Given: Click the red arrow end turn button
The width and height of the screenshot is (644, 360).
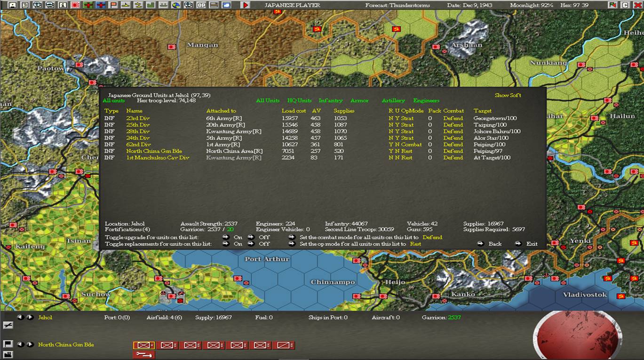Looking at the screenshot, I should tap(246, 5).
